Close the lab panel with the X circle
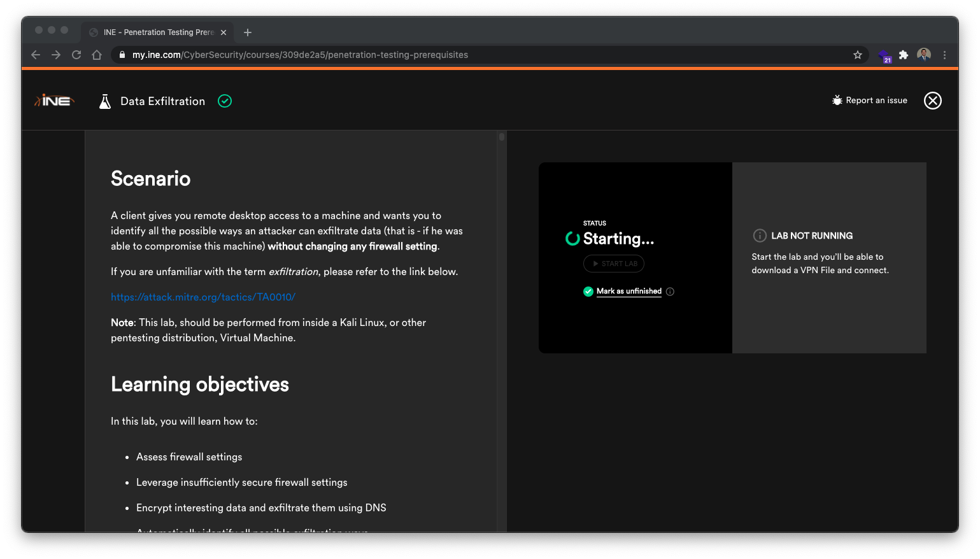 click(932, 101)
